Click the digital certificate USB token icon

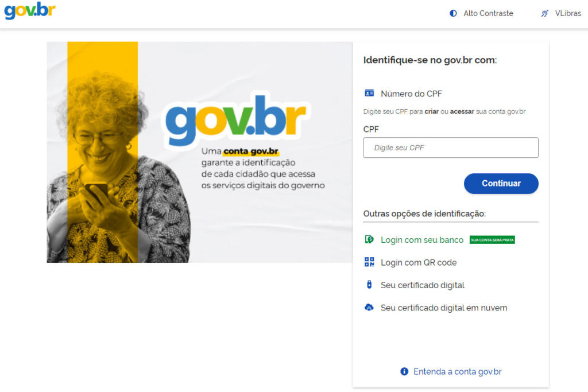pos(369,285)
